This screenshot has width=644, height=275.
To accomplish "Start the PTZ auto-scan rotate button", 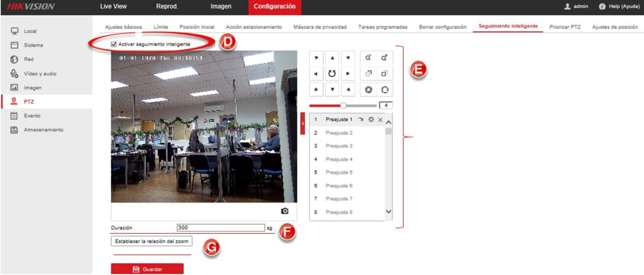I will click(332, 73).
